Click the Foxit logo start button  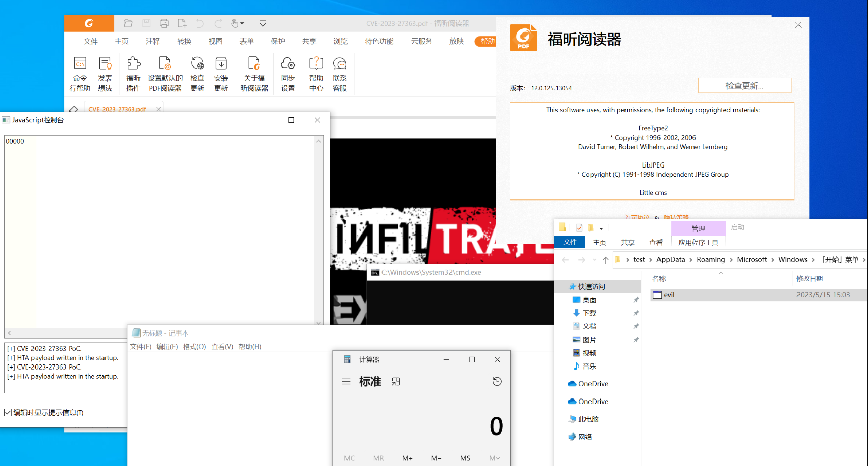pyautogui.click(x=89, y=23)
